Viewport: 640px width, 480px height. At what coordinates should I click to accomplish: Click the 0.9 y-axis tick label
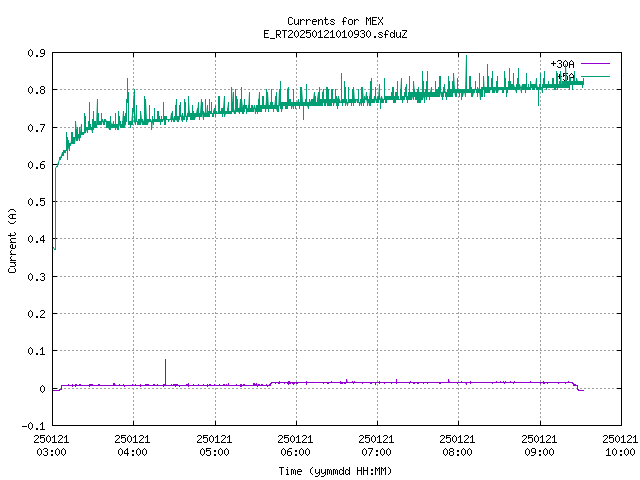pos(36,53)
